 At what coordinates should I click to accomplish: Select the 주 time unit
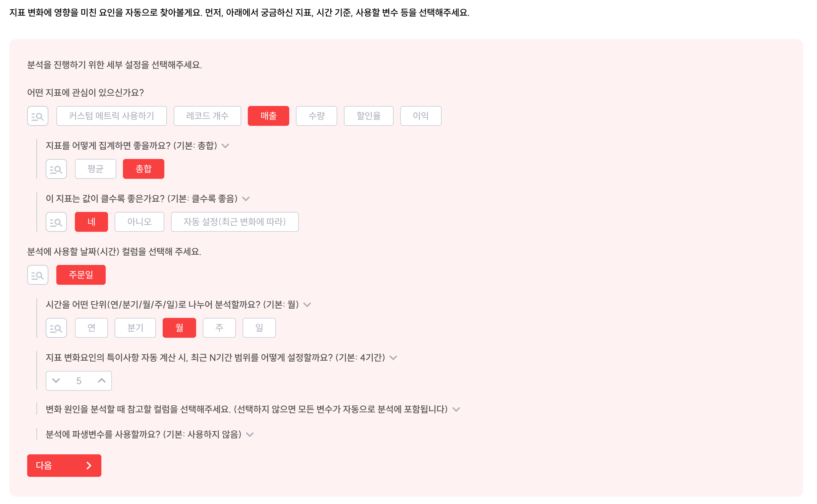(x=219, y=328)
